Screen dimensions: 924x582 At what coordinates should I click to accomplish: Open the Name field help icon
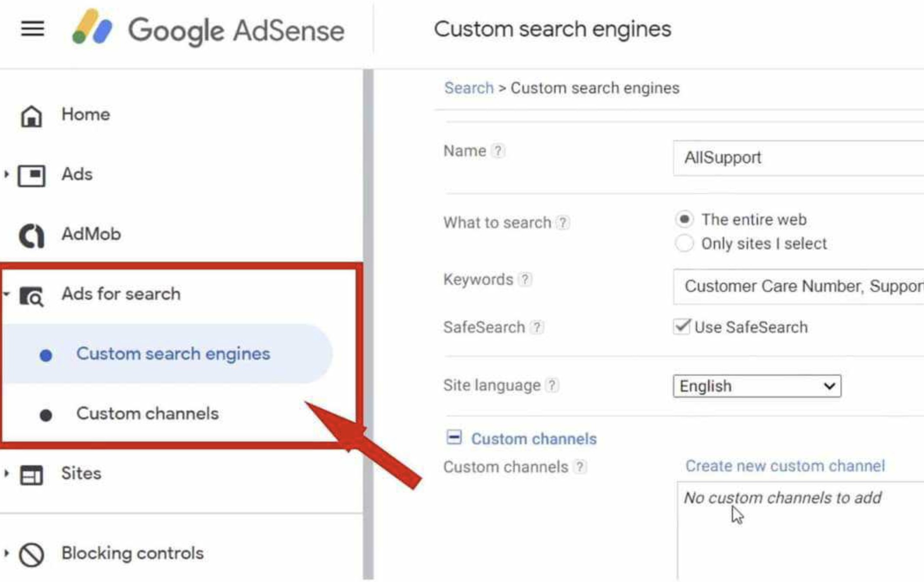tap(498, 151)
